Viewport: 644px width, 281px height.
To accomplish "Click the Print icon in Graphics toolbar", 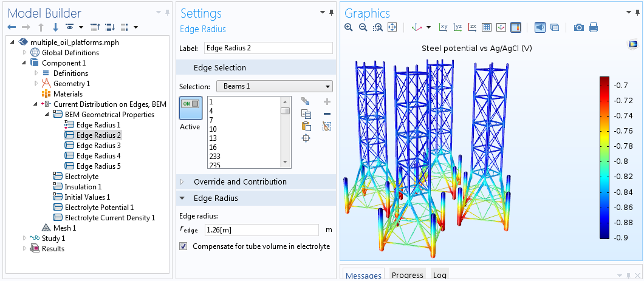I will pos(593,27).
